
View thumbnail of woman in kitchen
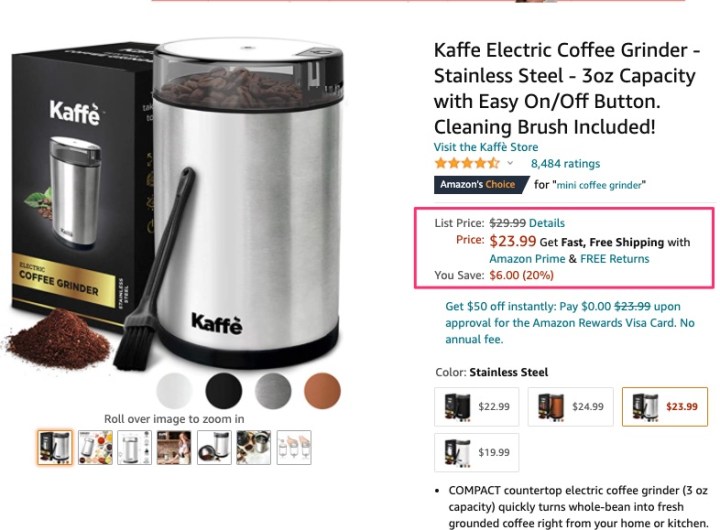[x=174, y=447]
